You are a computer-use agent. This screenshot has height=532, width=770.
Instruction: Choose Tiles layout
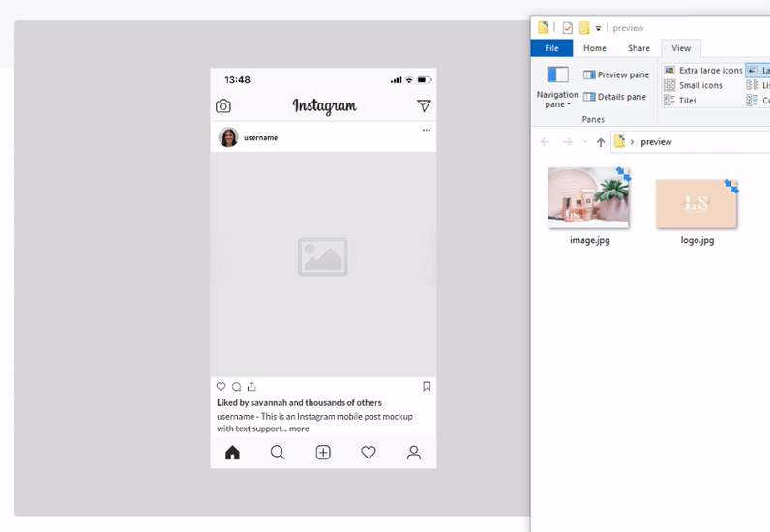coord(680,101)
